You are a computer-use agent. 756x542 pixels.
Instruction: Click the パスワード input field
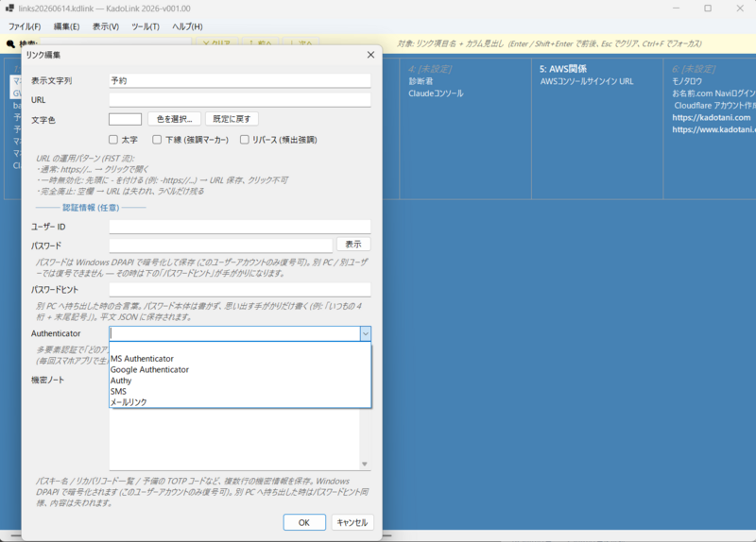pyautogui.click(x=221, y=246)
